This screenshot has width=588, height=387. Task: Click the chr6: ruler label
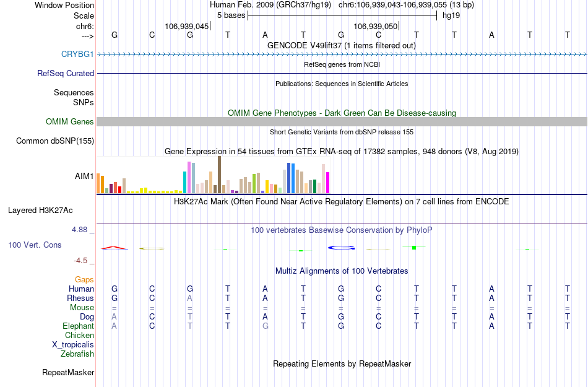pos(85,26)
